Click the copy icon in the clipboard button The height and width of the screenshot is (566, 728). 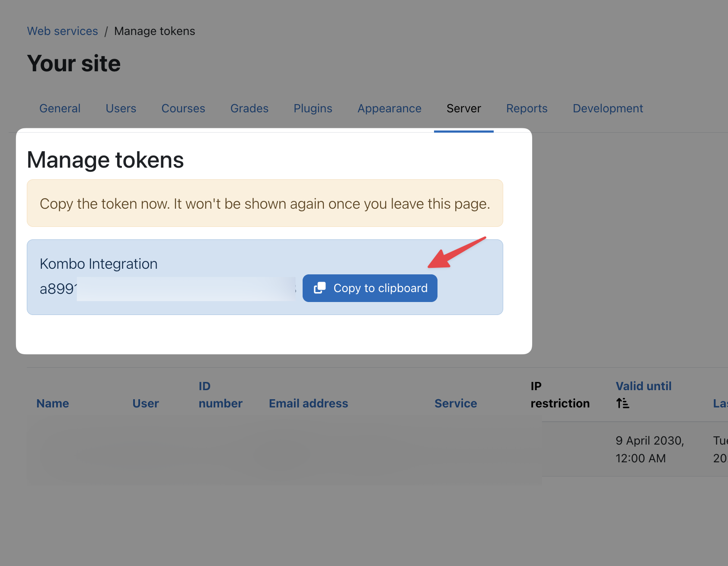pos(319,288)
